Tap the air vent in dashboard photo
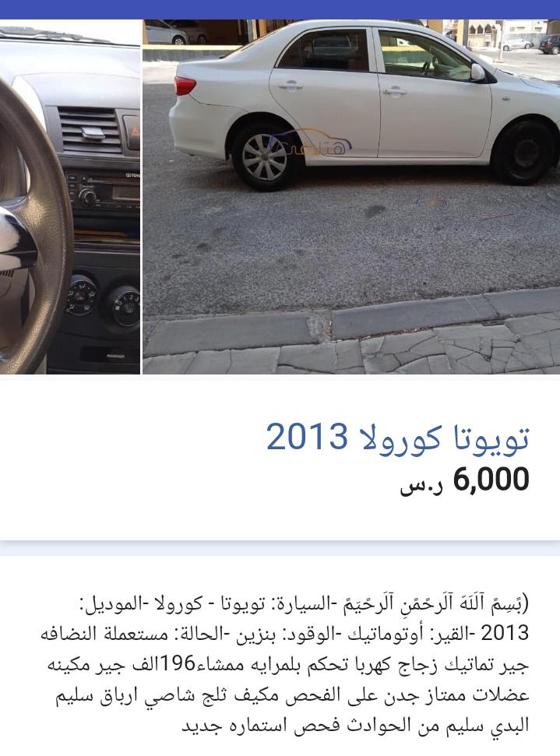 point(90,130)
